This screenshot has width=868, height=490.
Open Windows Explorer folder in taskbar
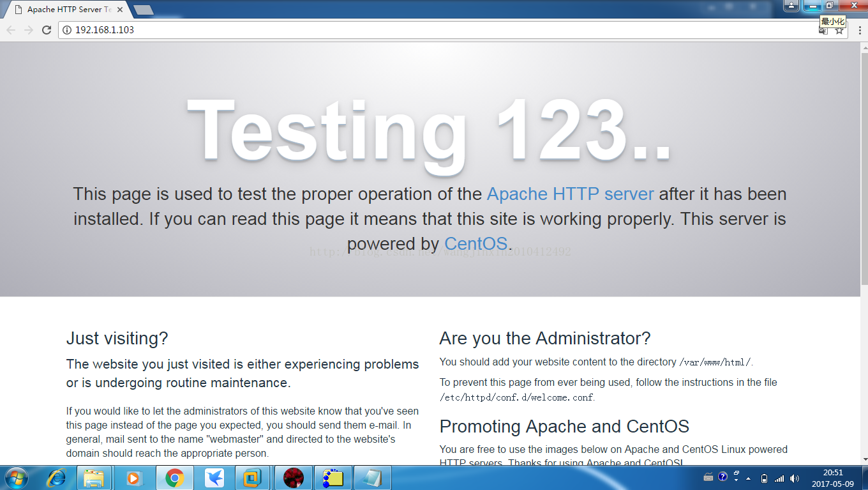click(94, 478)
